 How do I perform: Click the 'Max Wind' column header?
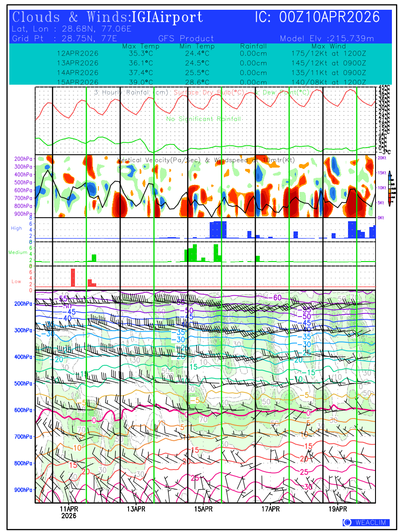click(x=329, y=46)
